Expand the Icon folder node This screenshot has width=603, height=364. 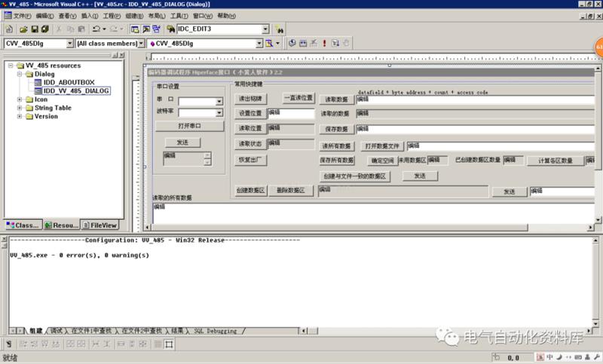click(20, 99)
